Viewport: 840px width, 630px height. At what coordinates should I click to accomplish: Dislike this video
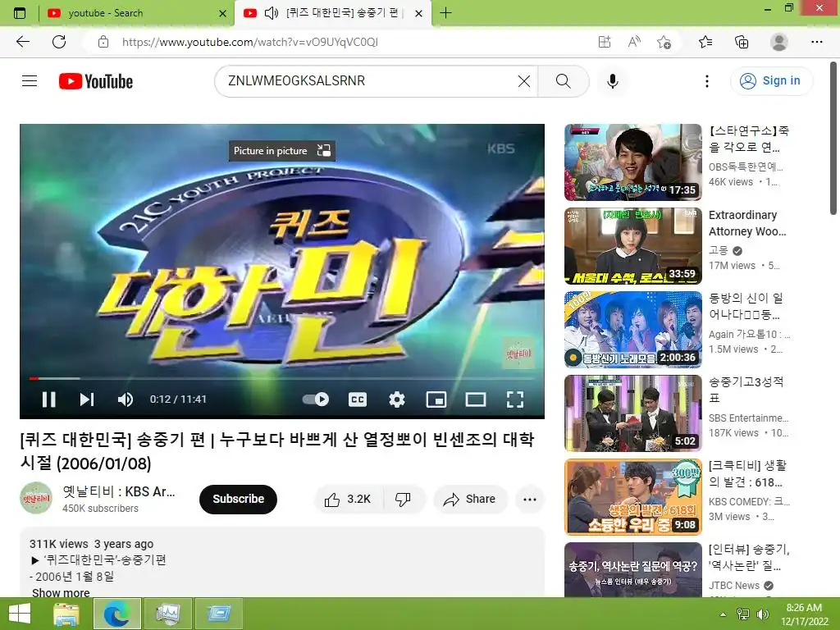point(404,500)
